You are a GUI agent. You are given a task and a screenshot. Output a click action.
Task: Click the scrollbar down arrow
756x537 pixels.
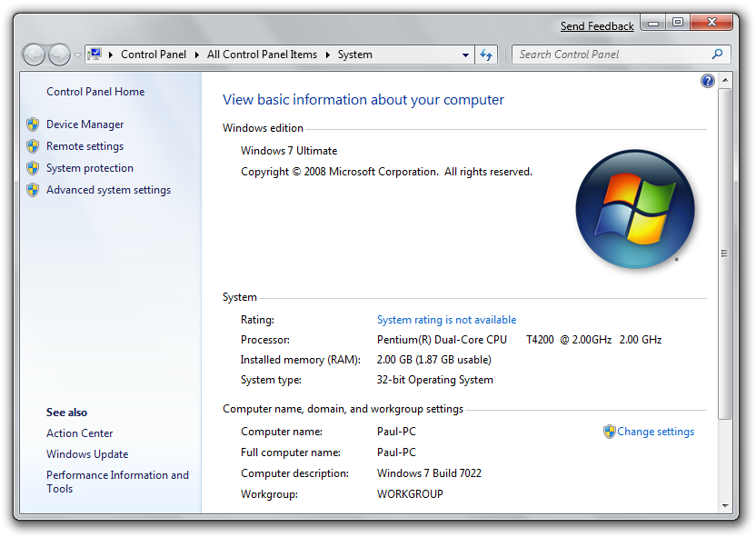pyautogui.click(x=725, y=506)
